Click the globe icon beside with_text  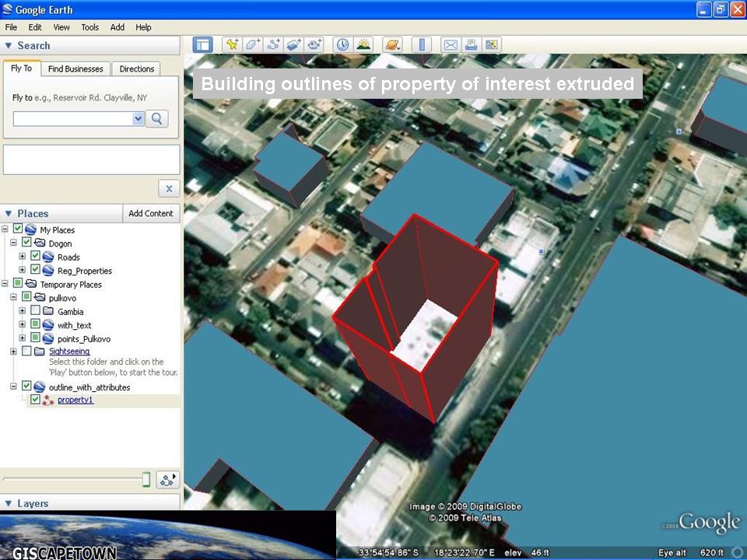pyautogui.click(x=48, y=325)
